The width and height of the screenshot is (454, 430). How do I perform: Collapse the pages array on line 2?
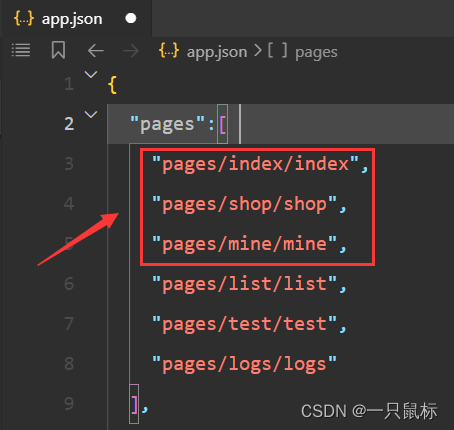pyautogui.click(x=91, y=114)
